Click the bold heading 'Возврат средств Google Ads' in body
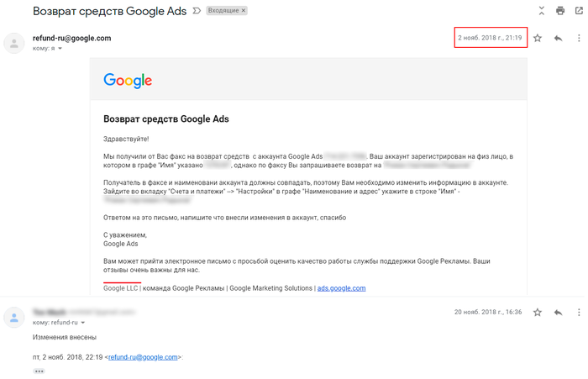 [166, 119]
